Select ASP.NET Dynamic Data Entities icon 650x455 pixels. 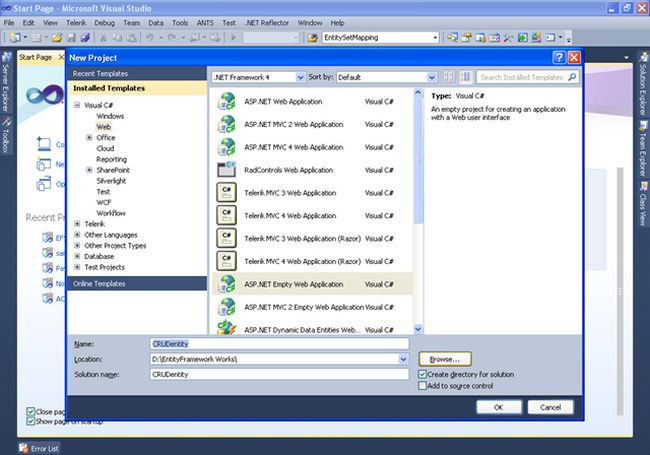click(227, 328)
